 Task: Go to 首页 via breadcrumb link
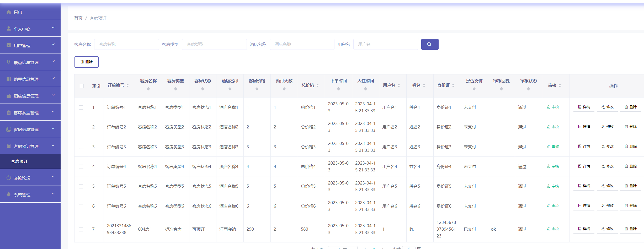pyautogui.click(x=78, y=18)
